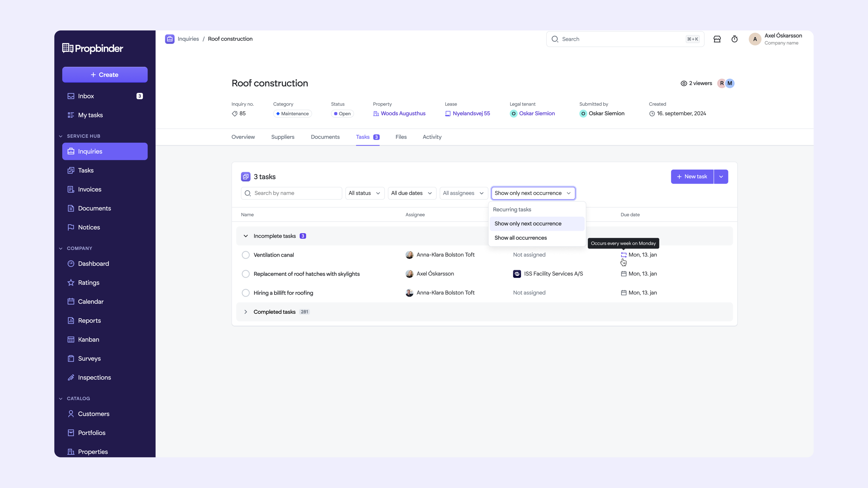Viewport: 868px width, 488px height.
Task: Collapse the SERVICE HUB section
Action: (61, 136)
